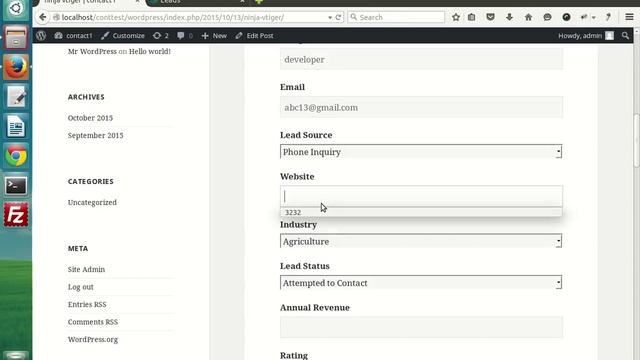Expand the Industry dropdown
The image size is (640, 360).
(x=421, y=241)
